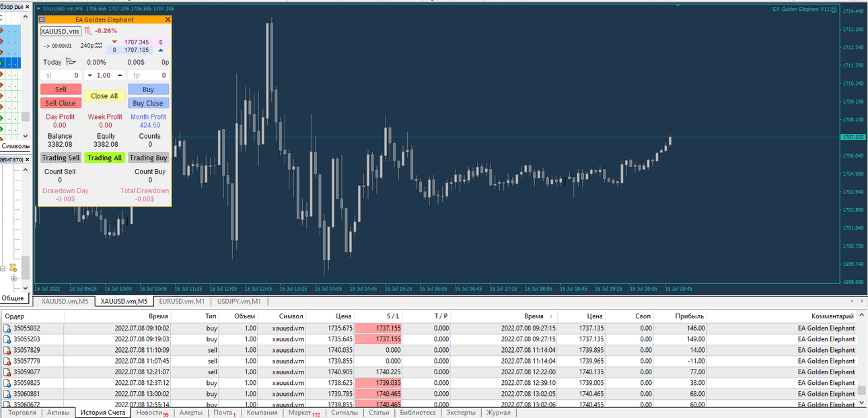Click the flag icon next to Today
The height and width of the screenshot is (418, 868).
pyautogui.click(x=71, y=62)
